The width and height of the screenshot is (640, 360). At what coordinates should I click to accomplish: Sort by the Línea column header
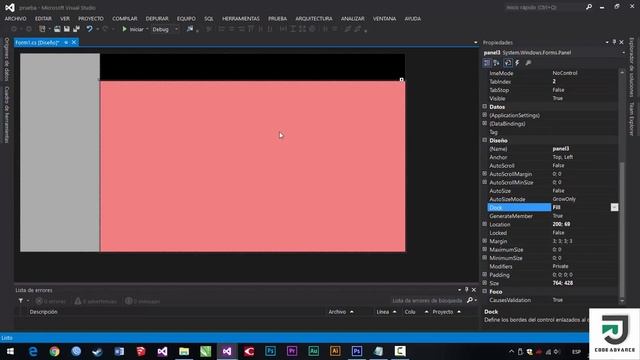[x=382, y=312]
